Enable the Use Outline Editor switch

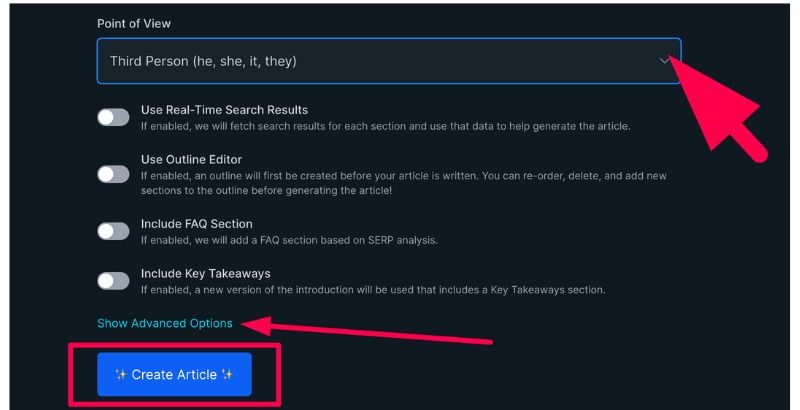tap(113, 174)
